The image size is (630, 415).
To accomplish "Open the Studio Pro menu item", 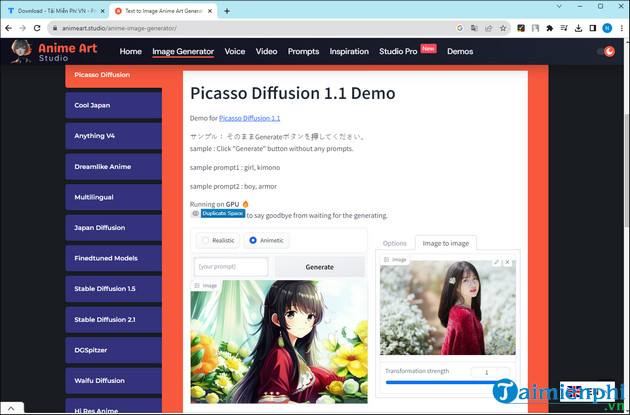I will point(398,51).
